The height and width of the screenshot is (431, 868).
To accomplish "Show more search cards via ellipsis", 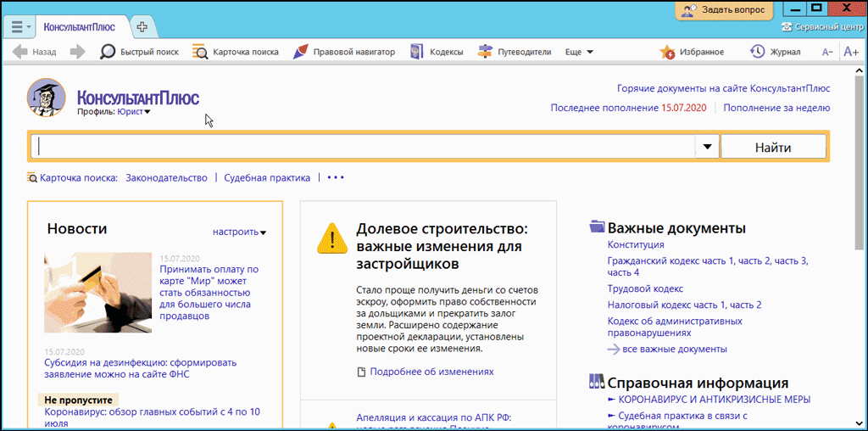I will (x=336, y=178).
